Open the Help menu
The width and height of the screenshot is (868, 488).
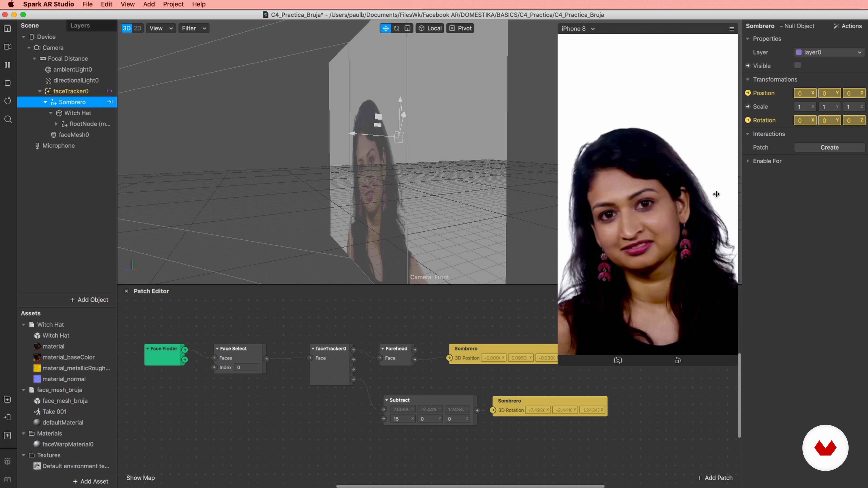(199, 4)
